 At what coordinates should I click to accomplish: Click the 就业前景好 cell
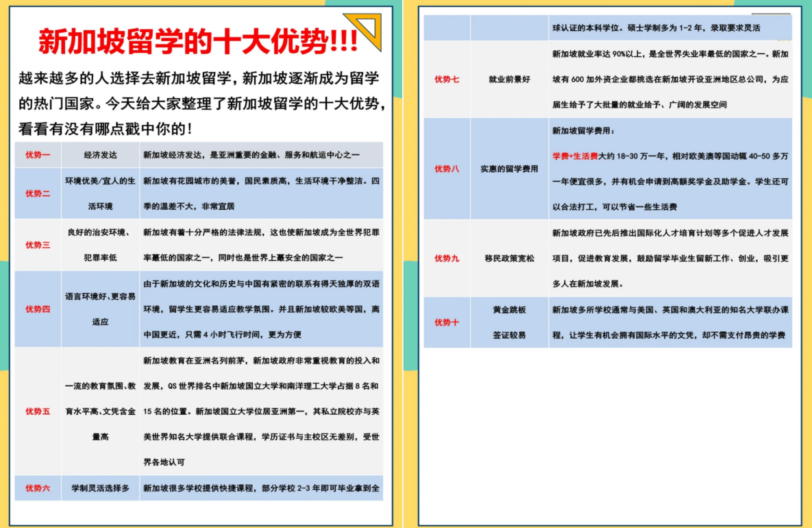click(x=508, y=80)
